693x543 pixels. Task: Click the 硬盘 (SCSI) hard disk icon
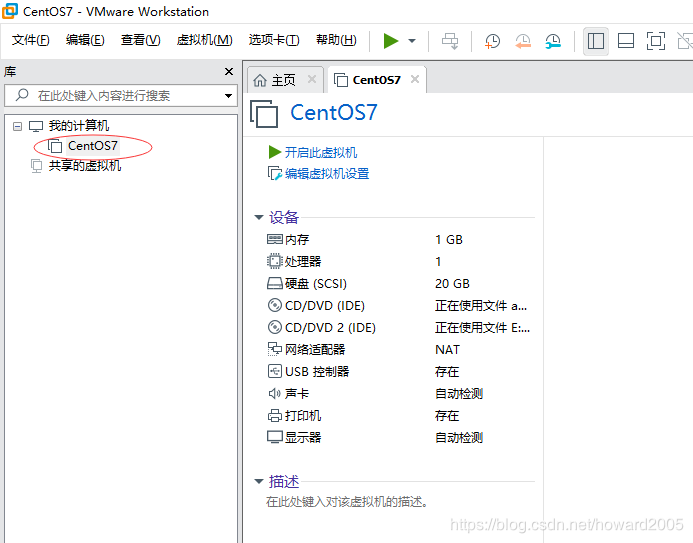tap(274, 283)
